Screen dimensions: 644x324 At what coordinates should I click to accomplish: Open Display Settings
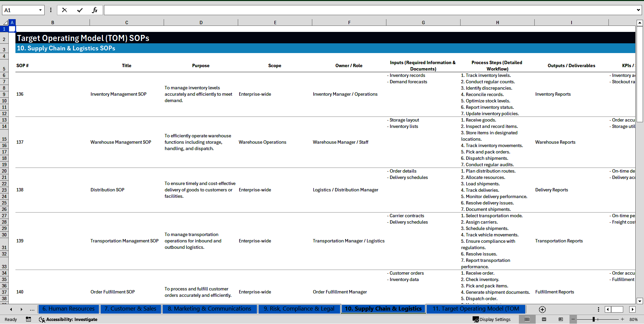click(x=492, y=319)
